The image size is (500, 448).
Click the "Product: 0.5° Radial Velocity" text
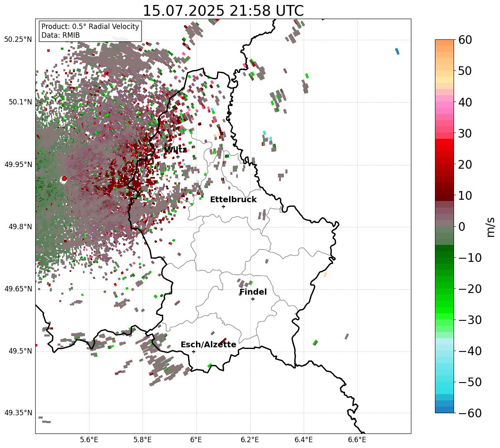[90, 27]
